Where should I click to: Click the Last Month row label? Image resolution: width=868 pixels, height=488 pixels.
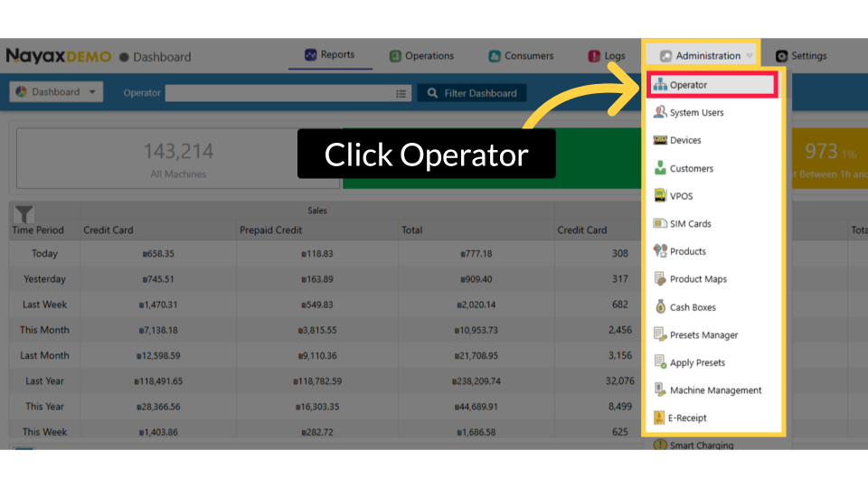(x=44, y=355)
